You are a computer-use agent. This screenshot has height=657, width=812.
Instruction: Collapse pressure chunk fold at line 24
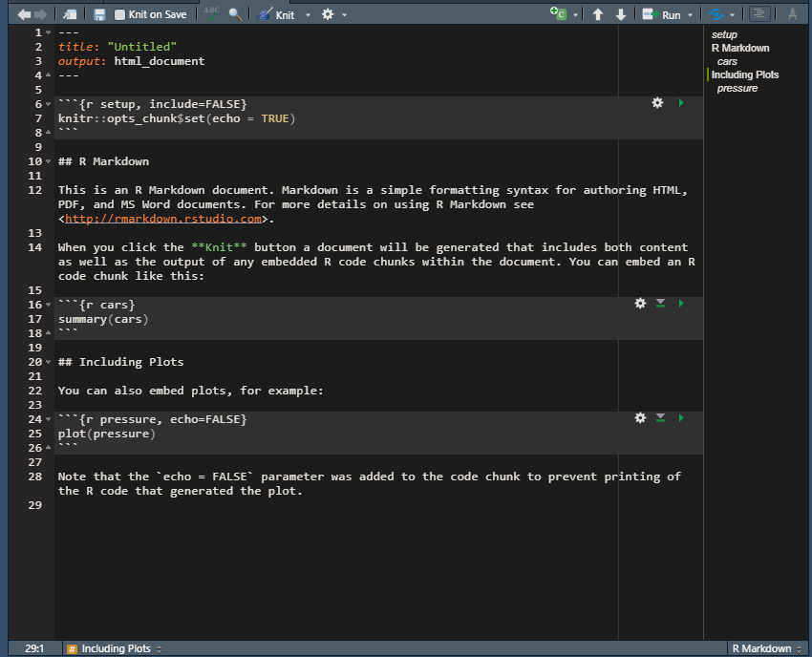tap(48, 419)
